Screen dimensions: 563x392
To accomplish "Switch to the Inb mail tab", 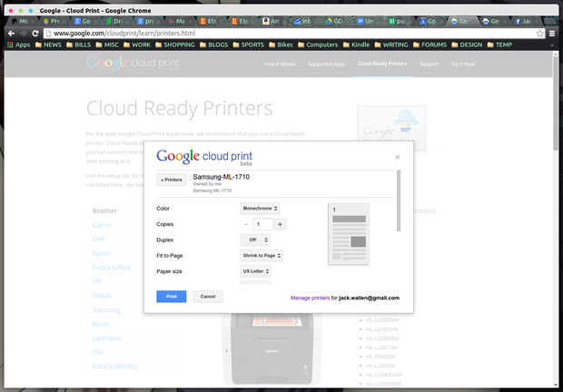I will pos(303,21).
